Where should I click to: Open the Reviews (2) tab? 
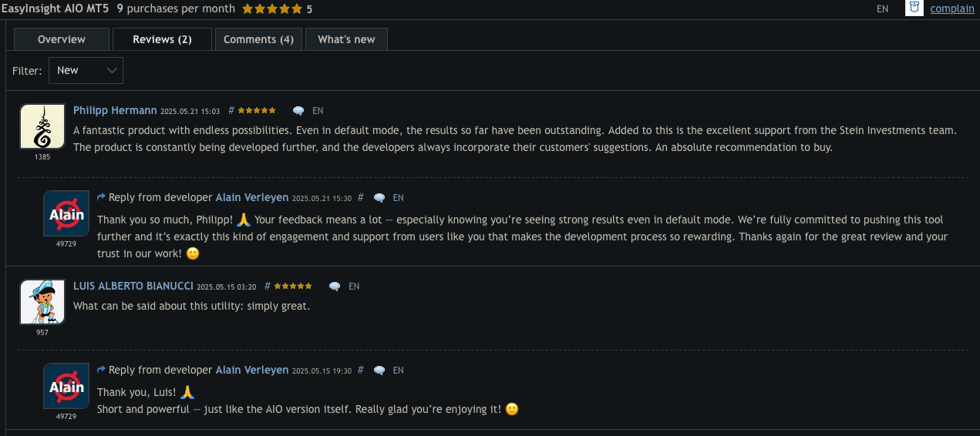(x=162, y=39)
